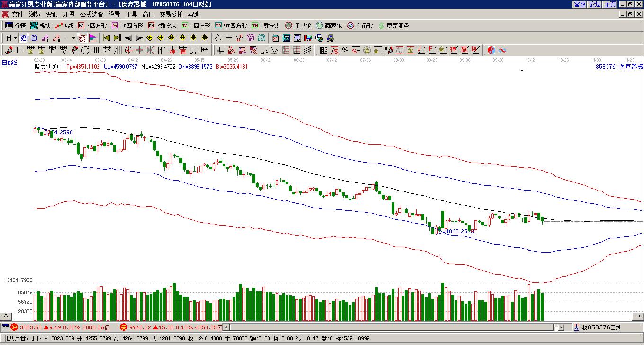The width and height of the screenshot is (644, 345).
Task: Click the 858376 医疗器械 stock label
Action: [619, 67]
